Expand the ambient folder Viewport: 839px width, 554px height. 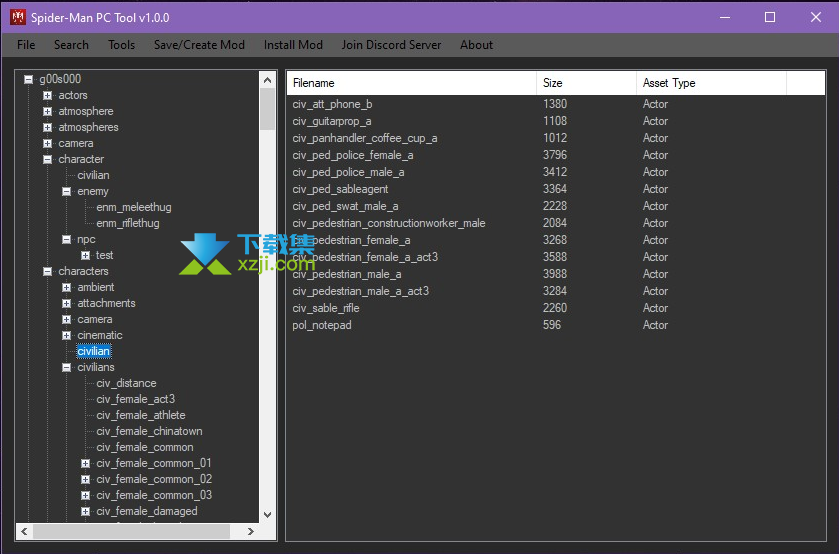(66, 287)
